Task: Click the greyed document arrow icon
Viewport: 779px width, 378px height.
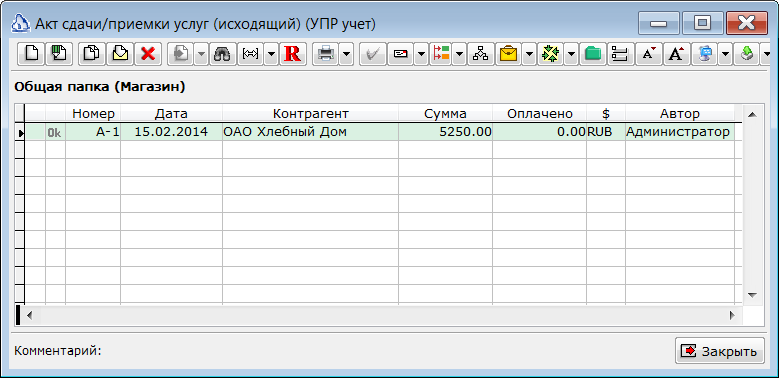Action: (180, 53)
